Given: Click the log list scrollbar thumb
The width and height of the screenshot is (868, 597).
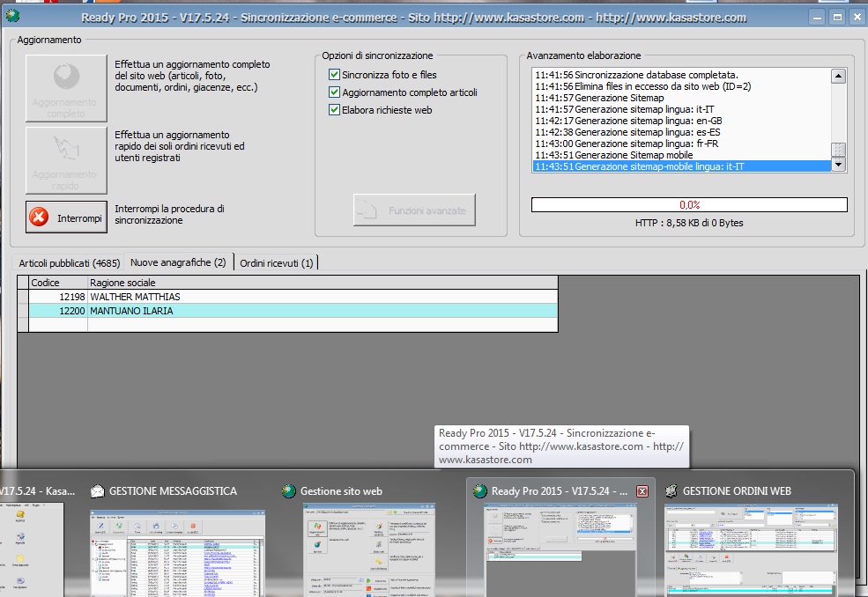Looking at the screenshot, I should click(x=838, y=150).
